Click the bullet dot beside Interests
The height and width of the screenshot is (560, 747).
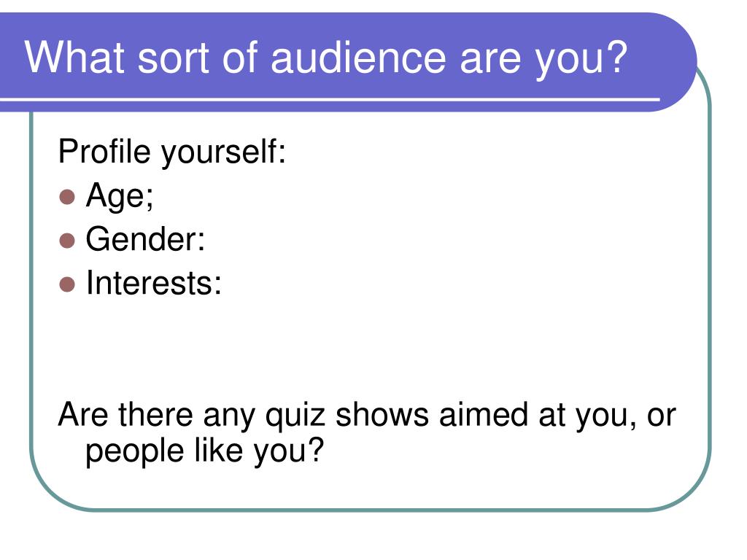click(x=67, y=284)
